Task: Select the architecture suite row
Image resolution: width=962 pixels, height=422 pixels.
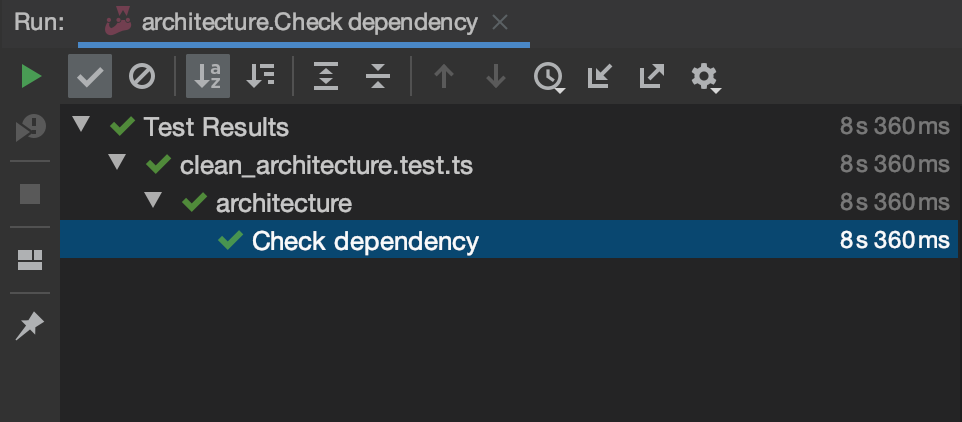Action: pos(509,202)
